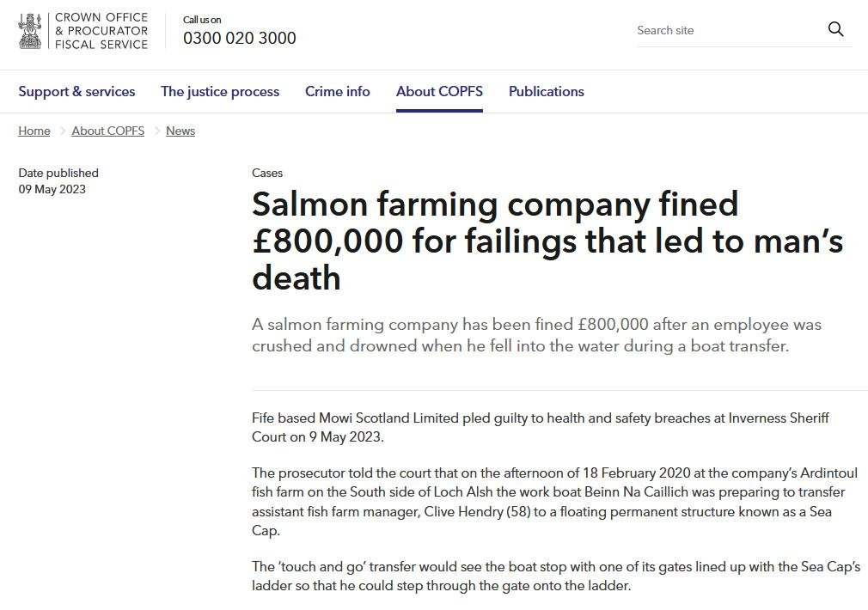Select the underlined About COPFS navigation tab

click(x=439, y=91)
